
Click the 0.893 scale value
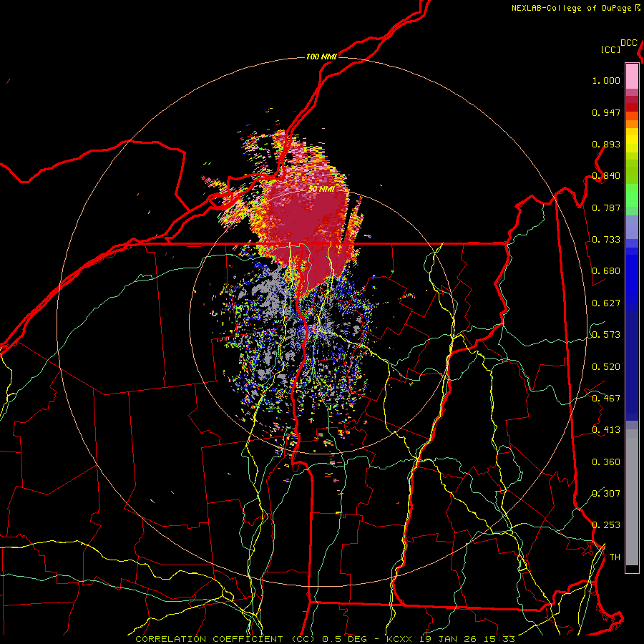tap(606, 144)
